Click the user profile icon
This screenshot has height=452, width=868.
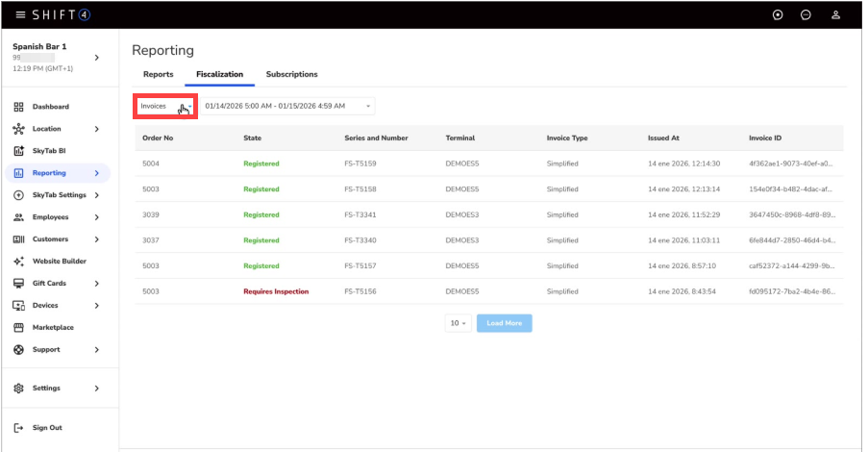tap(835, 14)
